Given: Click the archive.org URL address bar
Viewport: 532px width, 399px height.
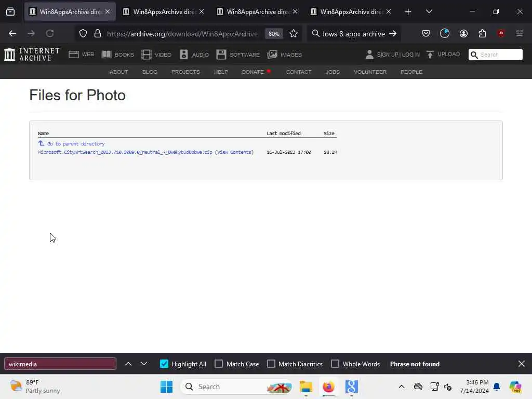Looking at the screenshot, I should click(182, 34).
